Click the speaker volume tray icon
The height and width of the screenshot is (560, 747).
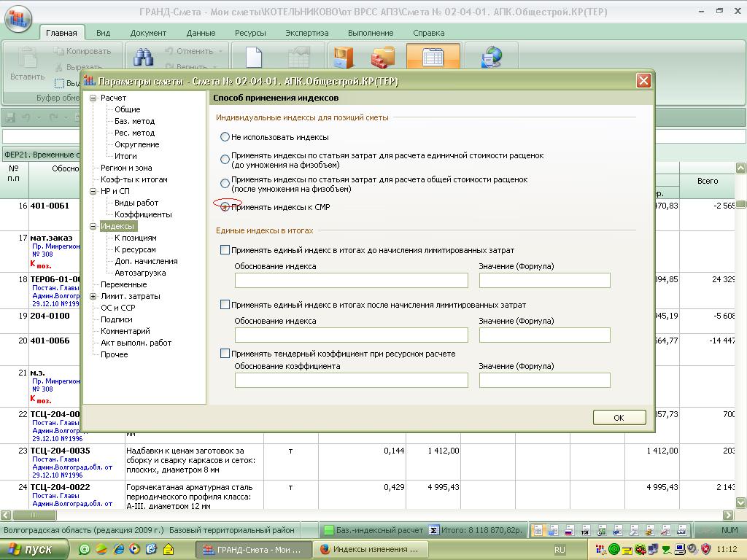[x=692, y=550]
